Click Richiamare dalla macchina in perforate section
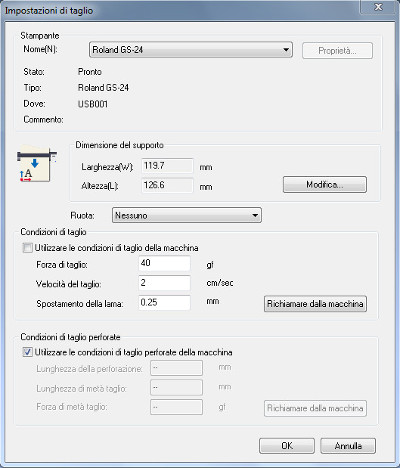This screenshot has width=400, height=468. [x=315, y=408]
